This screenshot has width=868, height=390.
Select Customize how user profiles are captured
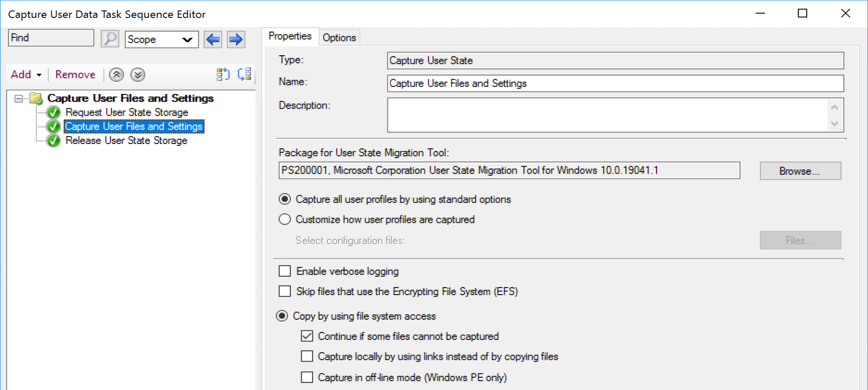(x=285, y=220)
